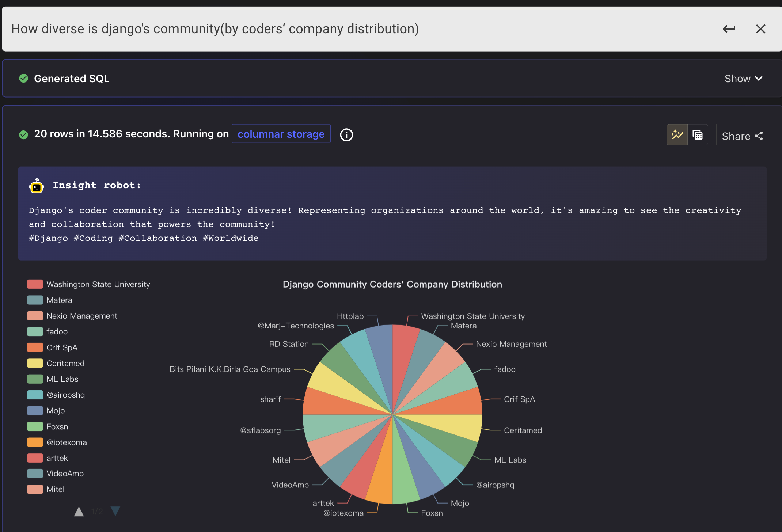Open the info icon beside columnar storage
The image size is (782, 532).
[346, 135]
